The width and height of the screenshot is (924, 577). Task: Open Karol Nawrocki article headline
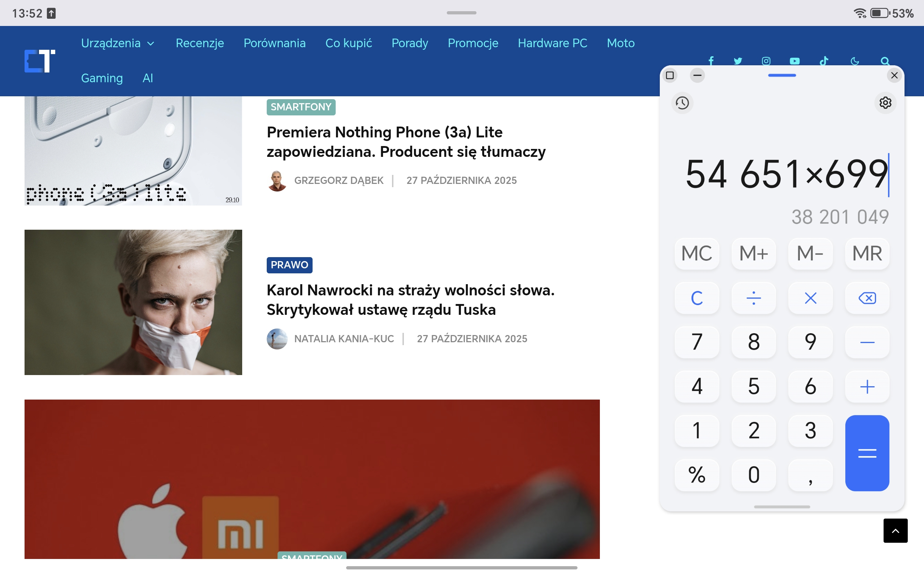click(x=410, y=300)
